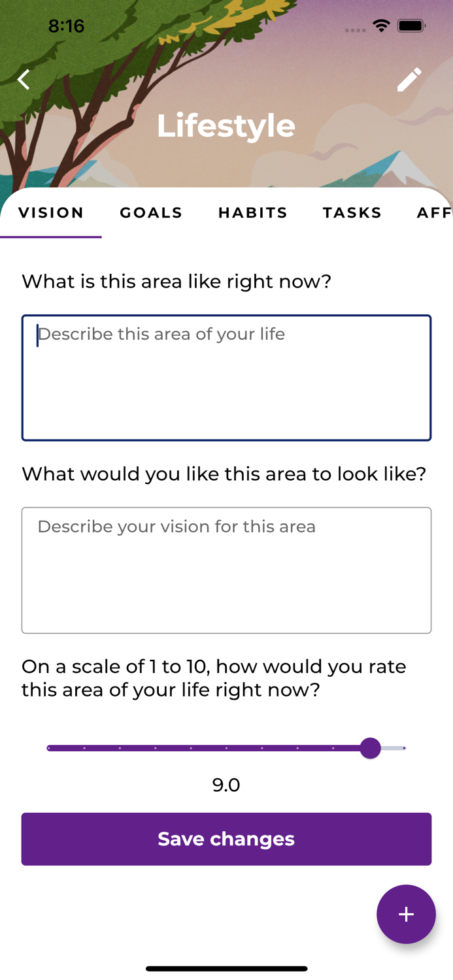
Task: Switch to the Vision tab
Action: [x=51, y=212]
